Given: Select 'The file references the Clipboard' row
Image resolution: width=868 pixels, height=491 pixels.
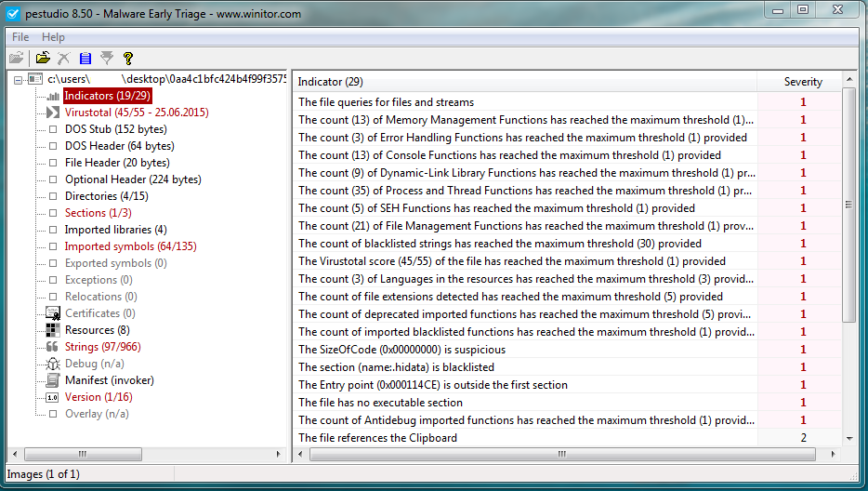Looking at the screenshot, I should (568, 438).
